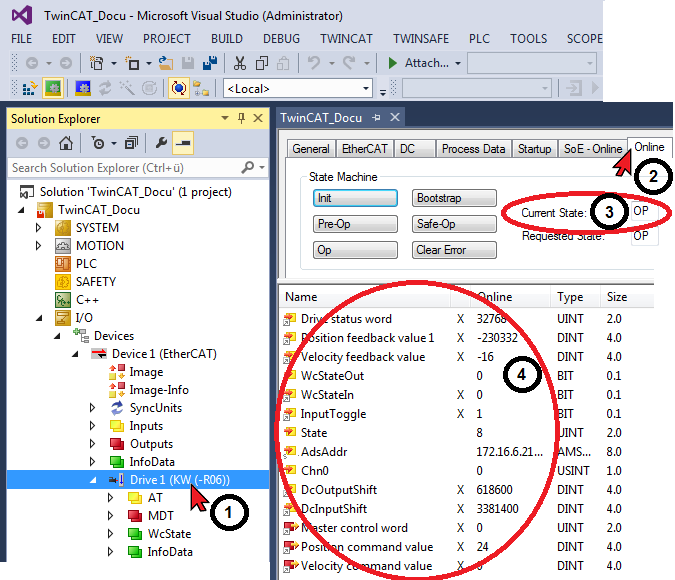Click the pin icon on TwinCAT_Docu tab
This screenshot has height=580, width=675.
pyautogui.click(x=376, y=118)
